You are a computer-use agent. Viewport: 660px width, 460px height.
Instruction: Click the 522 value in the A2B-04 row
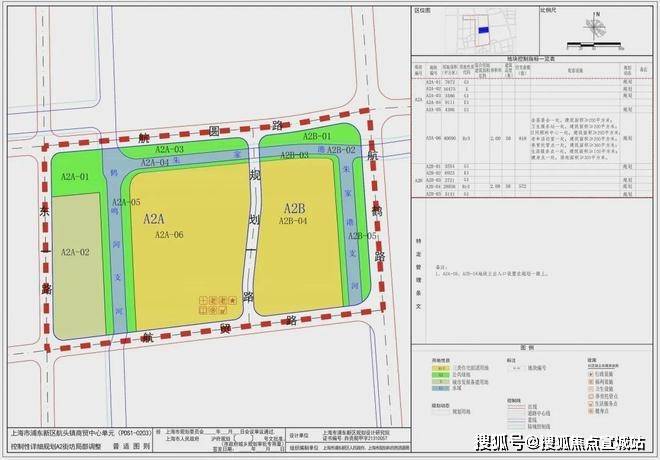click(523, 186)
